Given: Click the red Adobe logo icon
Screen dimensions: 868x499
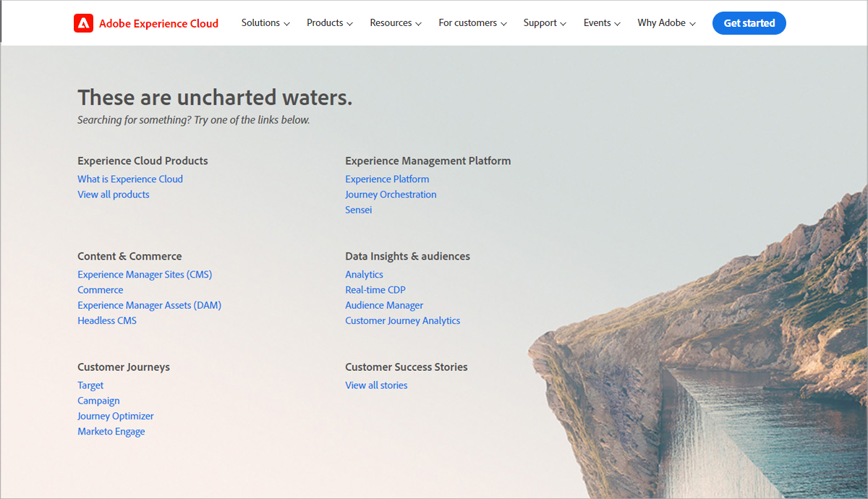Looking at the screenshot, I should tap(83, 23).
